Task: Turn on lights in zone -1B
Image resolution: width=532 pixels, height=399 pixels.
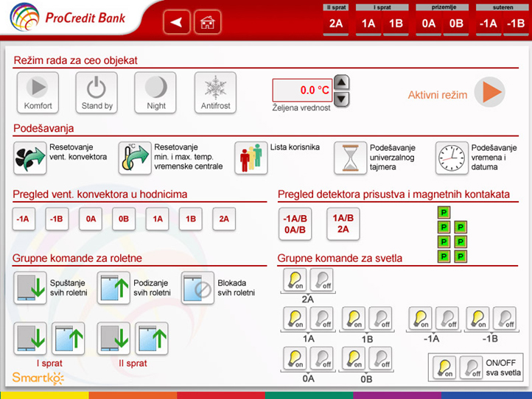Action: click(477, 318)
